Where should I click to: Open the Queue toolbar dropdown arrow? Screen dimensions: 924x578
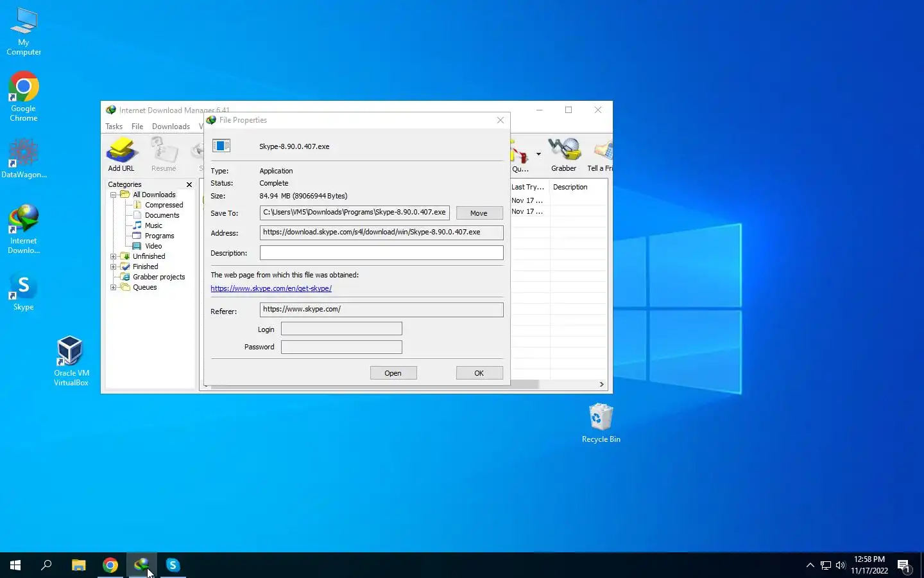click(538, 154)
